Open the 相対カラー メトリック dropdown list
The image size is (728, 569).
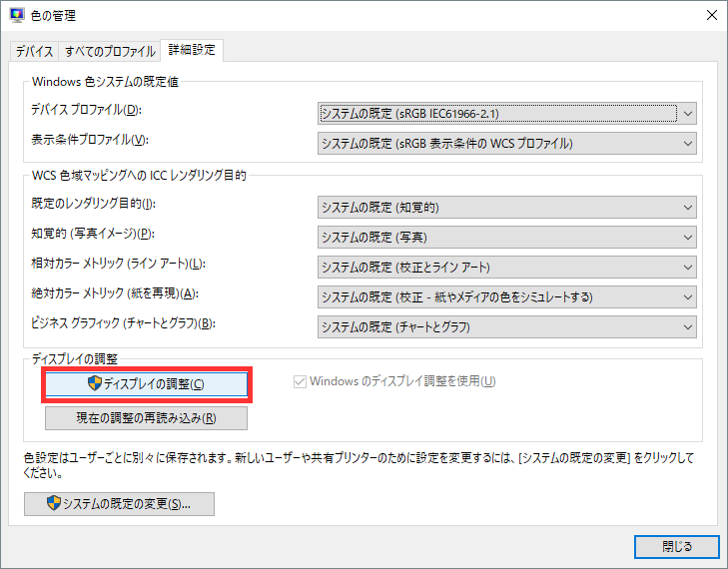[507, 268]
